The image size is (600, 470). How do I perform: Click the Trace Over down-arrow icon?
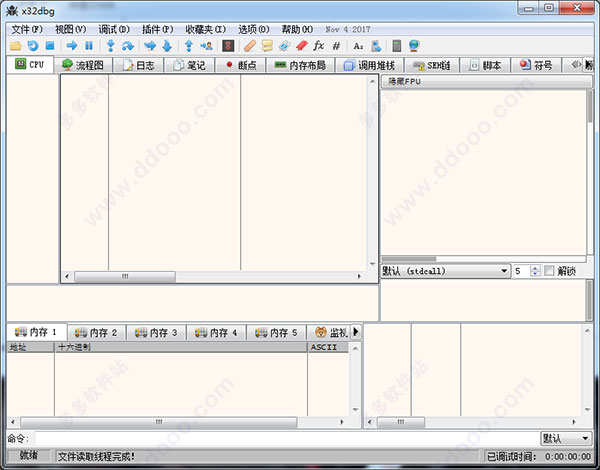tap(167, 46)
